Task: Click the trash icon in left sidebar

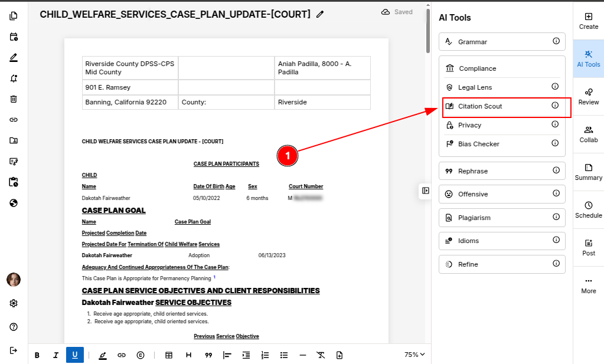Action: [x=14, y=99]
